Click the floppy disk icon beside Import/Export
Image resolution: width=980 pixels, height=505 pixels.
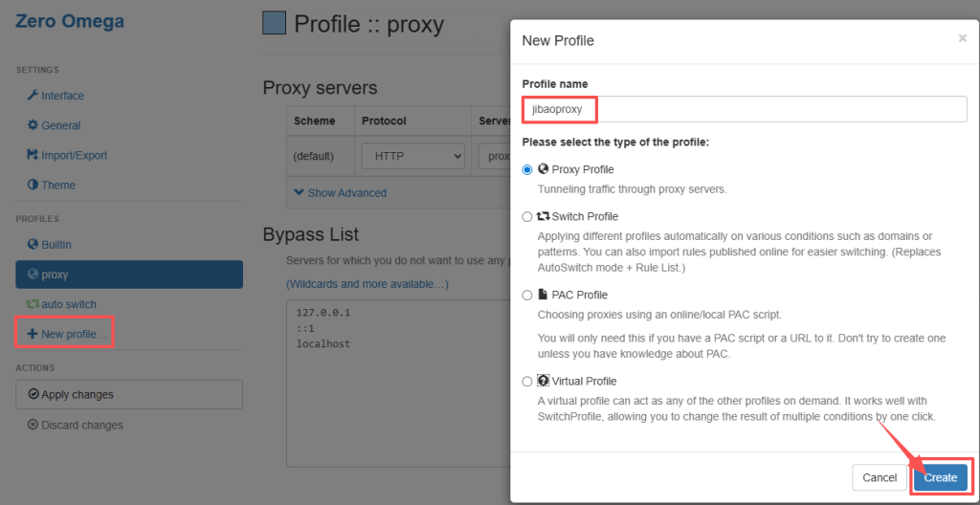[33, 155]
